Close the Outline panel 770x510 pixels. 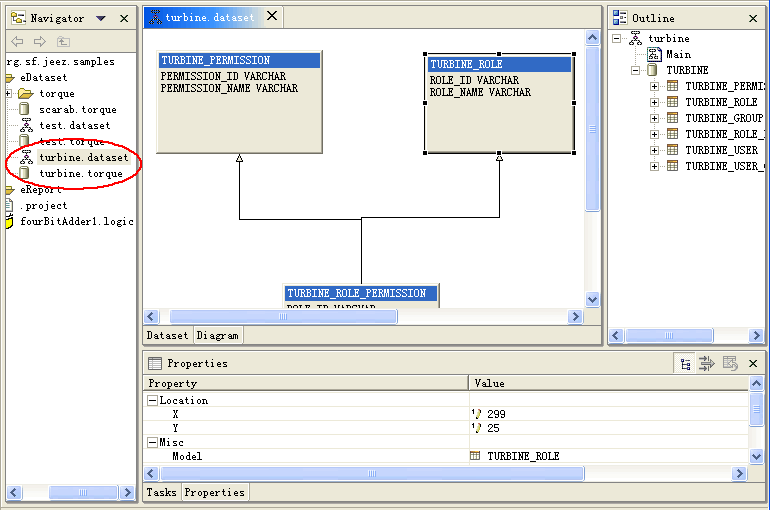(x=753, y=19)
